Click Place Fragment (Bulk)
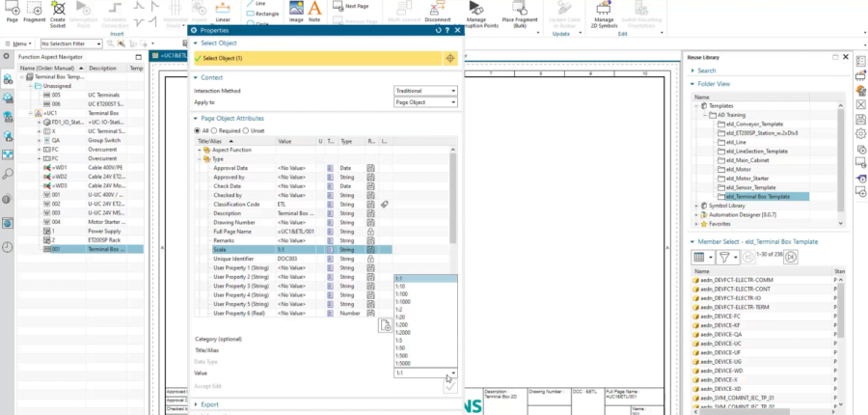The height and width of the screenshot is (415, 868). (x=519, y=14)
